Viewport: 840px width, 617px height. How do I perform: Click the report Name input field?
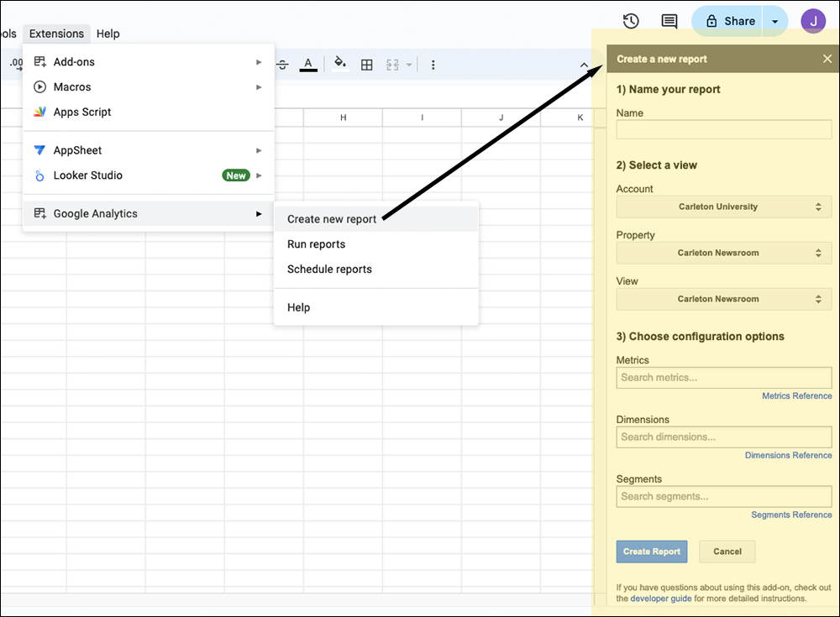coord(723,129)
